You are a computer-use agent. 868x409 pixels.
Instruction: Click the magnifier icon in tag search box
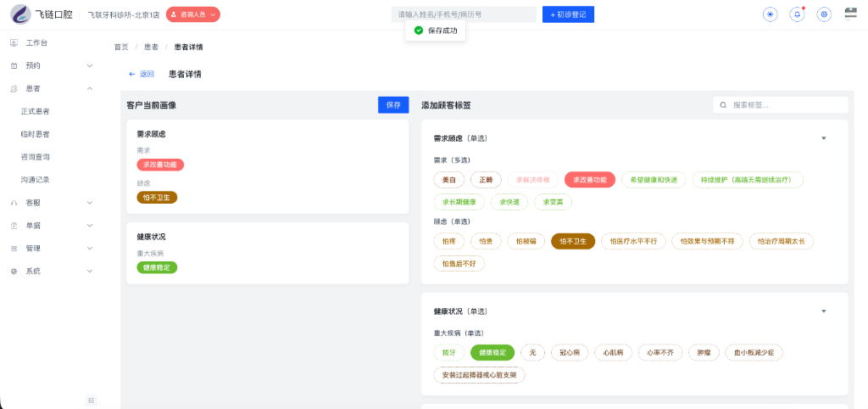click(x=723, y=104)
